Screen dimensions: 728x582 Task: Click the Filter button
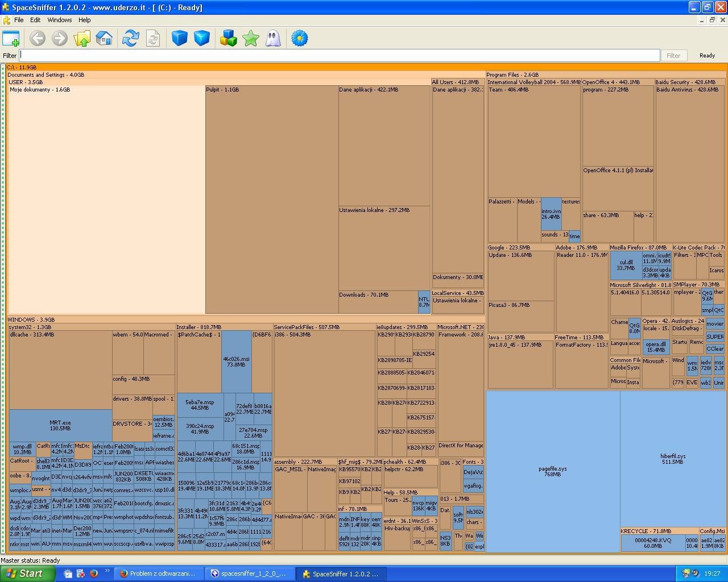[x=673, y=56]
